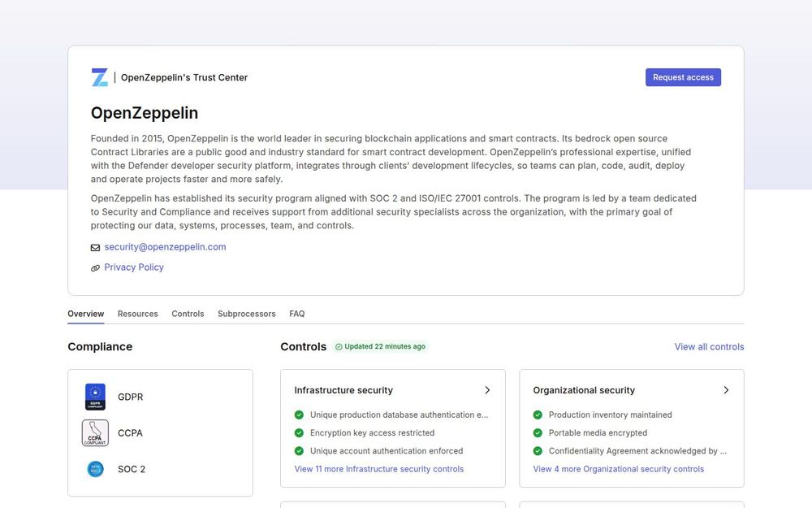Click the Compliance section heading

click(100, 347)
